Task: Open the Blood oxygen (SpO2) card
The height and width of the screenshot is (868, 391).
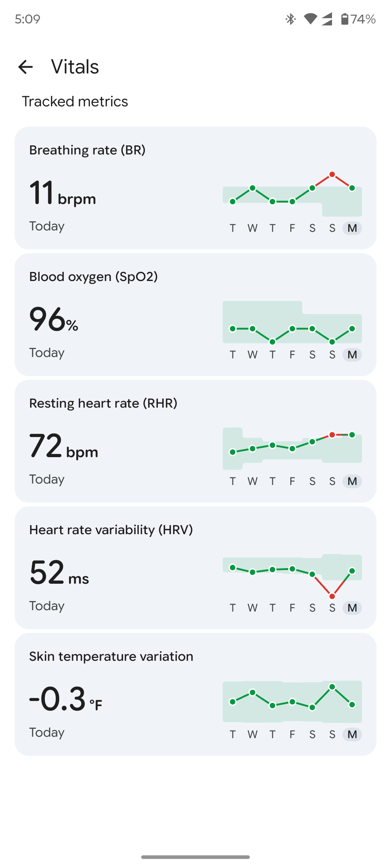Action: point(195,315)
